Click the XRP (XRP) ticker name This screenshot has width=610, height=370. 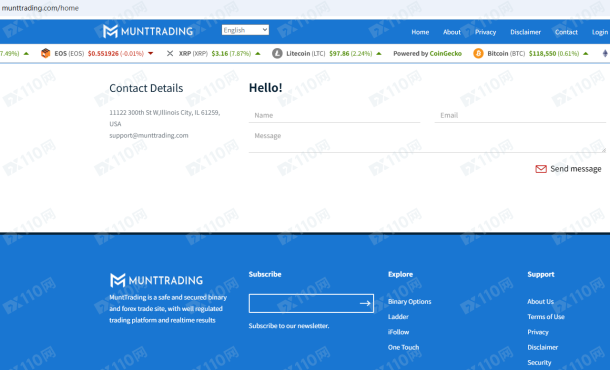point(193,53)
